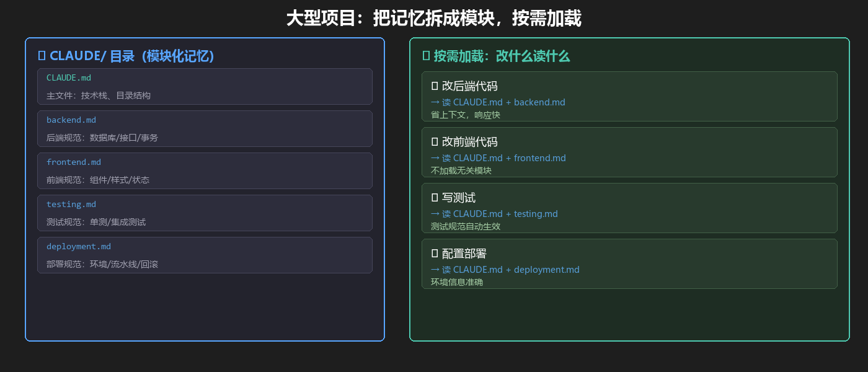Click the icon beside 改前端代码
Viewport: 868px width, 372px height.
(435, 142)
